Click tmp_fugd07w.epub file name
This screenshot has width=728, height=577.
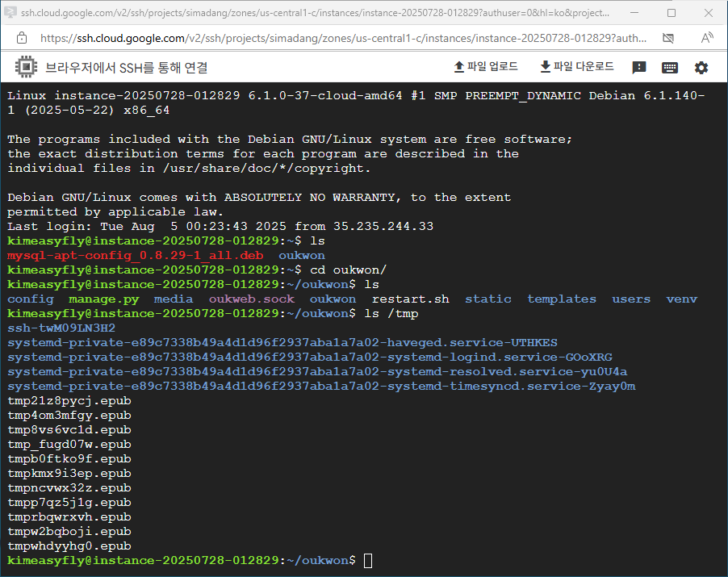[x=69, y=444]
